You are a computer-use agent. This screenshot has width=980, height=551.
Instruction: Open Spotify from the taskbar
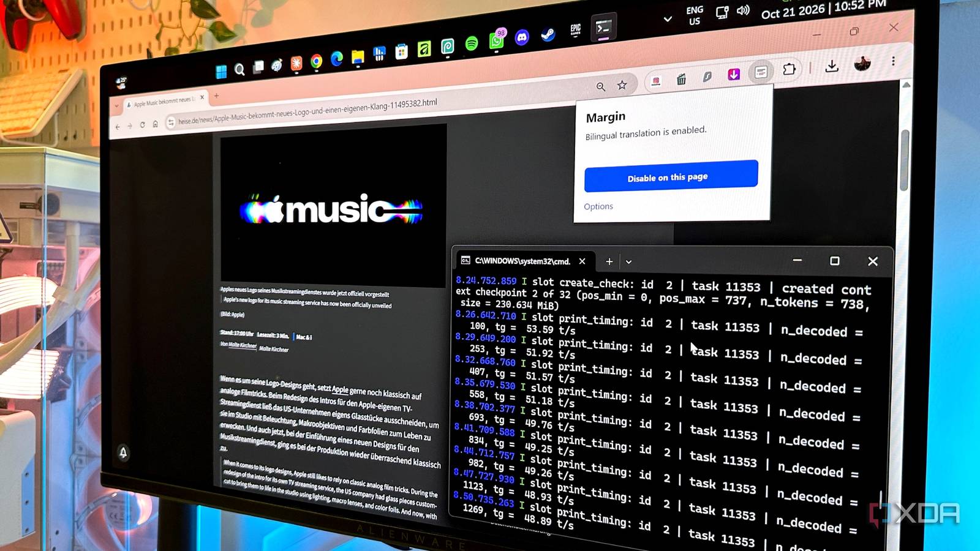(x=472, y=43)
